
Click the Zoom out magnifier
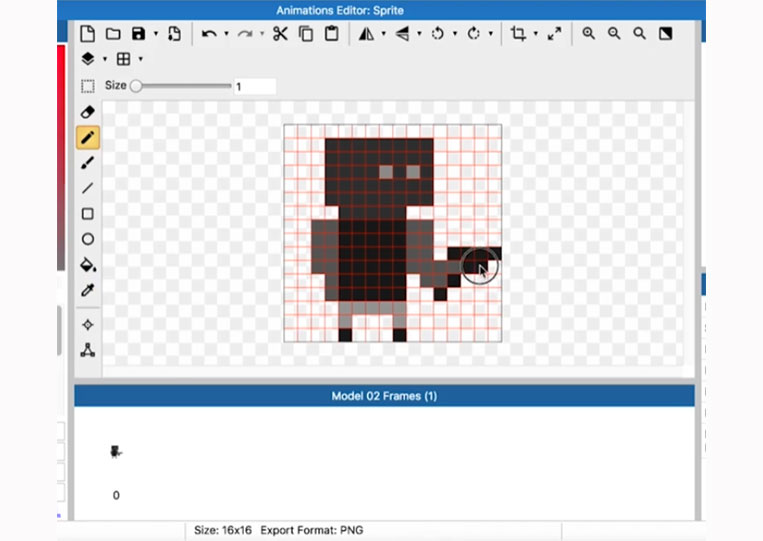(614, 34)
